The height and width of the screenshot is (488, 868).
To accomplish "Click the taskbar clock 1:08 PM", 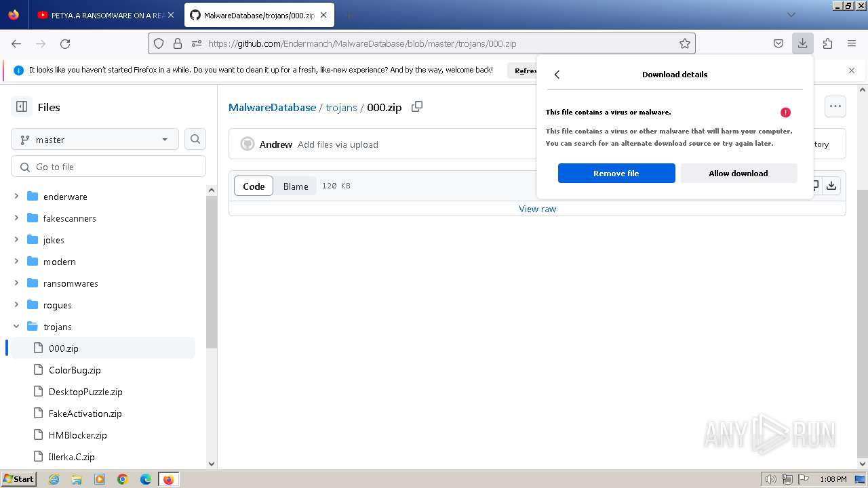I will click(x=833, y=479).
